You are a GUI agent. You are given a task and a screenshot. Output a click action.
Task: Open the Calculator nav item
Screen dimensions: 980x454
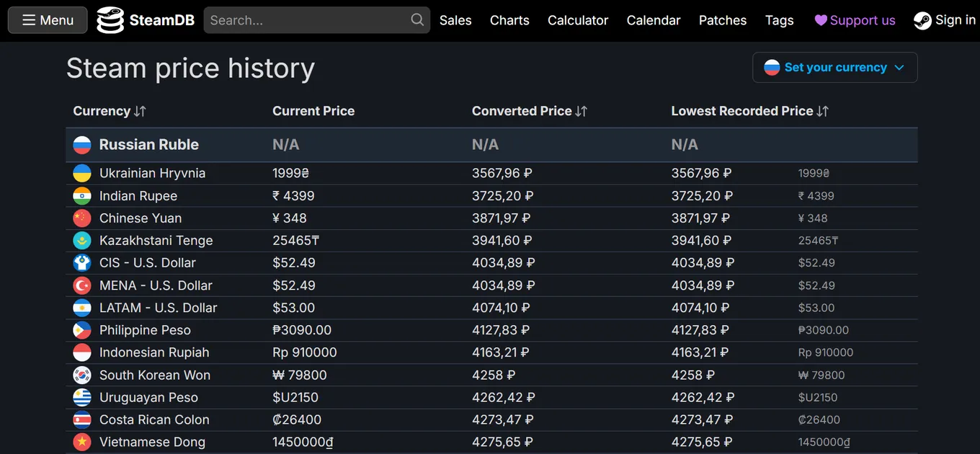pos(578,20)
